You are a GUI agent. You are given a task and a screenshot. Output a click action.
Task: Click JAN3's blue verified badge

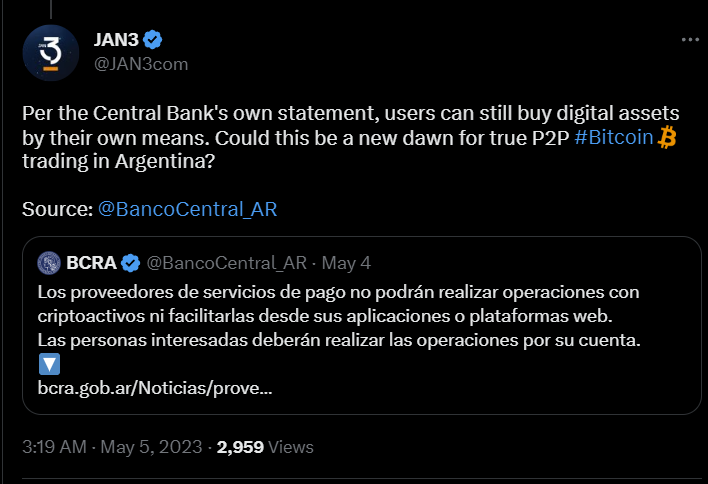[153, 40]
